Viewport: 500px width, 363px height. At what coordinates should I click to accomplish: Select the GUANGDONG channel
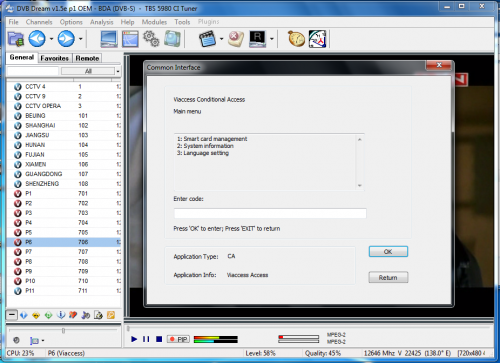coord(64,174)
